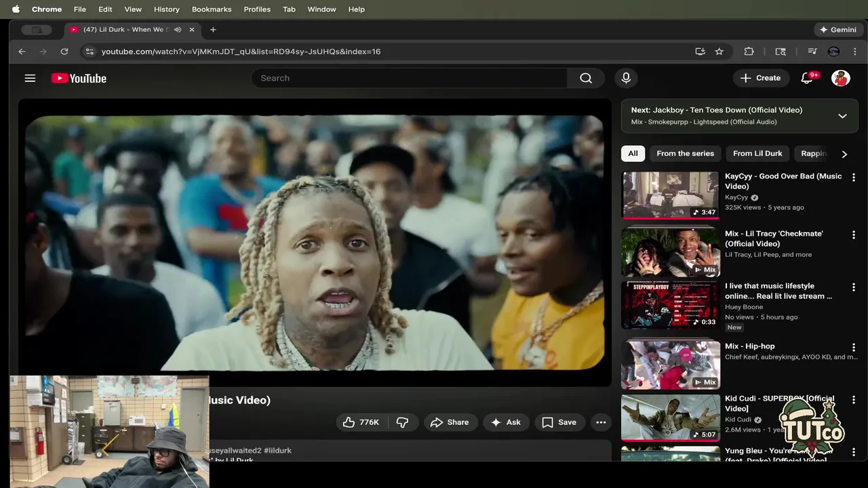Open the Apple menu
Viewport: 868px width, 488px height.
point(16,9)
